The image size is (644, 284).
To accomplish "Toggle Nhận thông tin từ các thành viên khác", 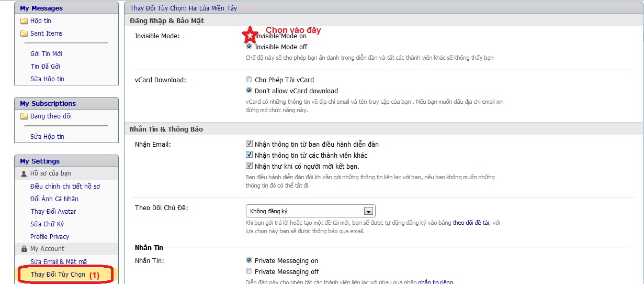I will pos(250,155).
